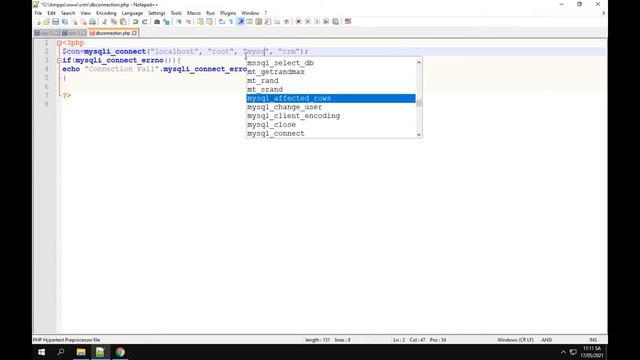
Task: Open the Plugins menu
Action: (228, 13)
